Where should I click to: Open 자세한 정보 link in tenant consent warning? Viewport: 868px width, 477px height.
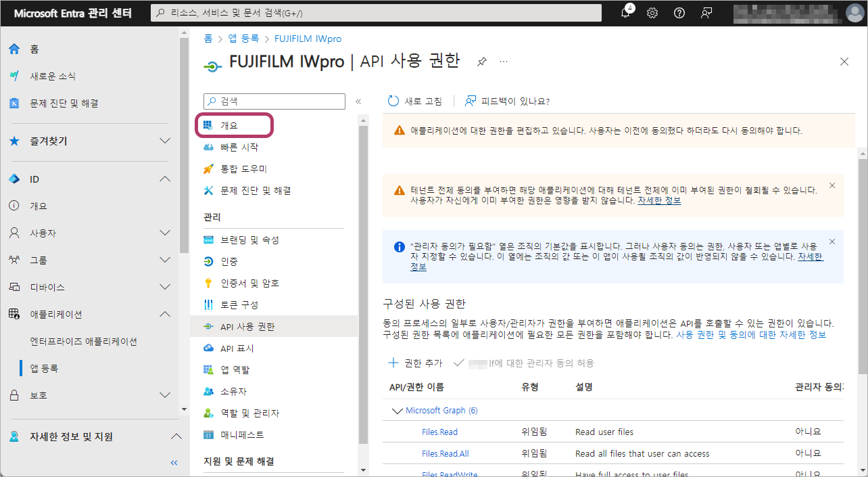659,201
